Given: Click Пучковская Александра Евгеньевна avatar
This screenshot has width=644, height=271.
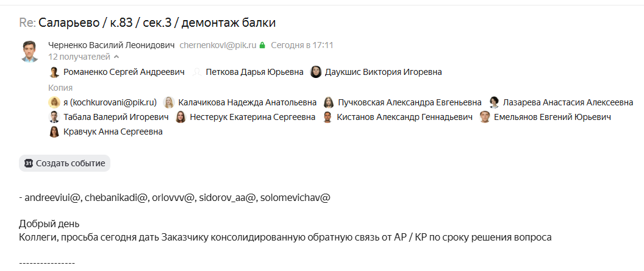Looking at the screenshot, I should tap(329, 102).
